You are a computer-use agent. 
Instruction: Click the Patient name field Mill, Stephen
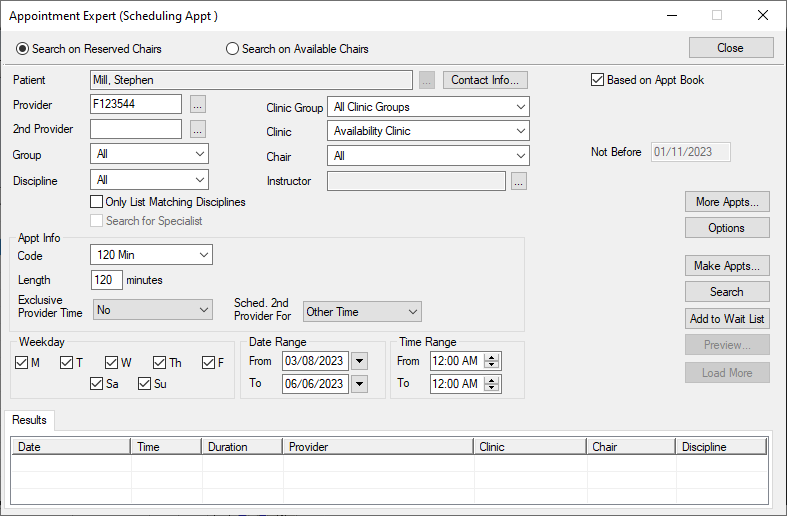252,80
